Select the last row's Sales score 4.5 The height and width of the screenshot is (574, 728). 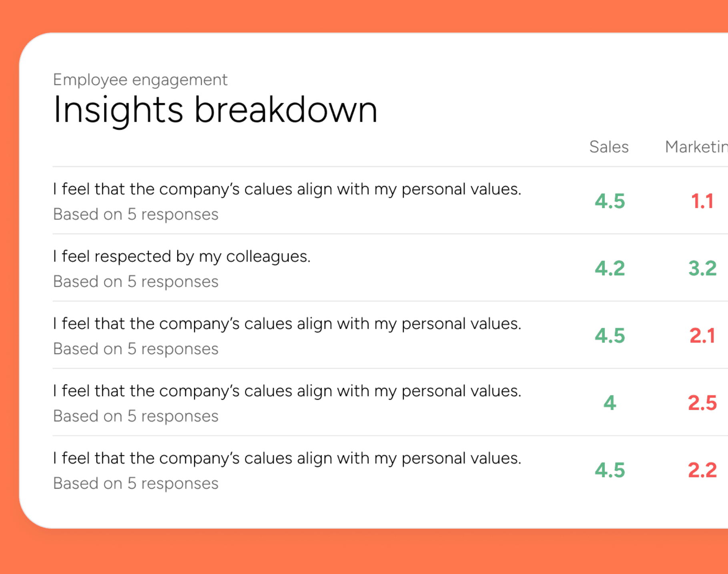click(610, 470)
